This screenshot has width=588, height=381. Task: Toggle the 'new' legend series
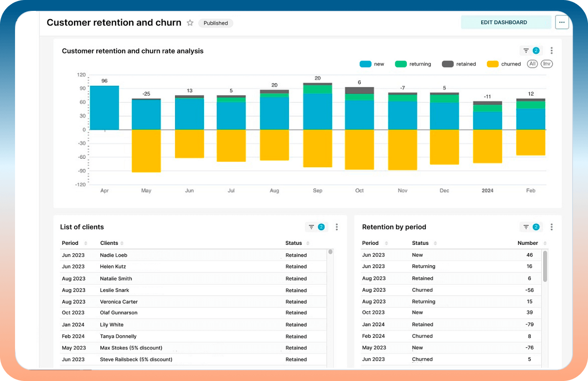click(x=372, y=64)
